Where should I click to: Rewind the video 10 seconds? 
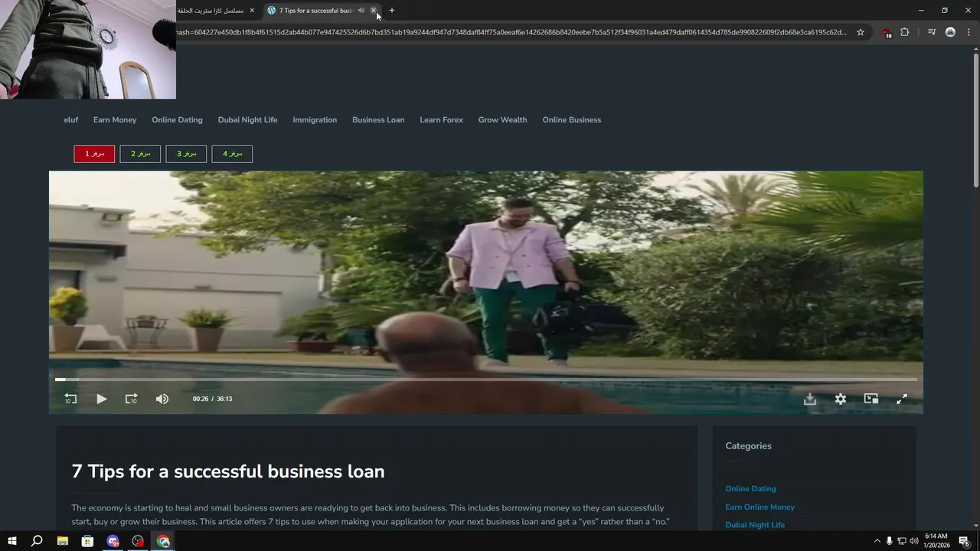70,399
